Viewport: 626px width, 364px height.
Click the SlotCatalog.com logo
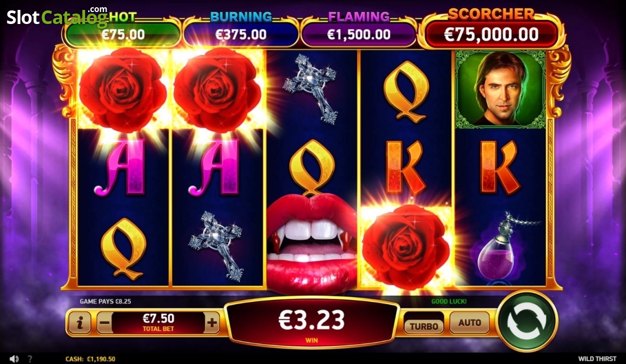point(57,17)
